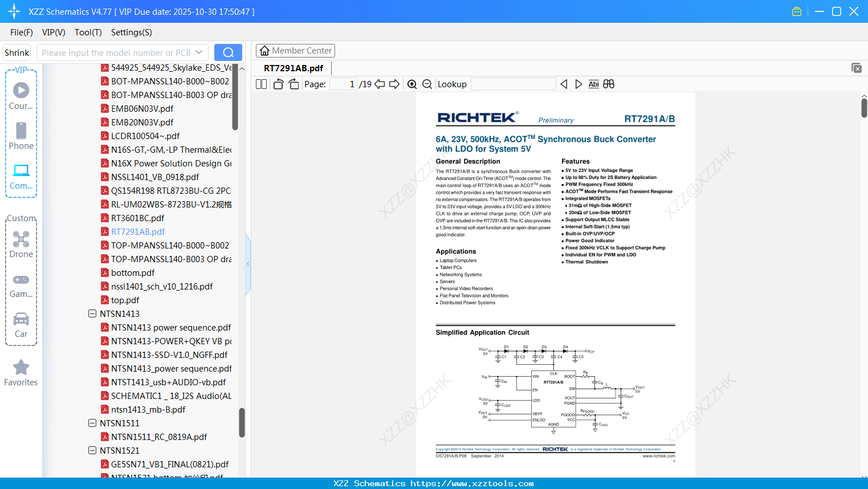Open the File menu
Screen dimensions: 868x489
(x=22, y=32)
